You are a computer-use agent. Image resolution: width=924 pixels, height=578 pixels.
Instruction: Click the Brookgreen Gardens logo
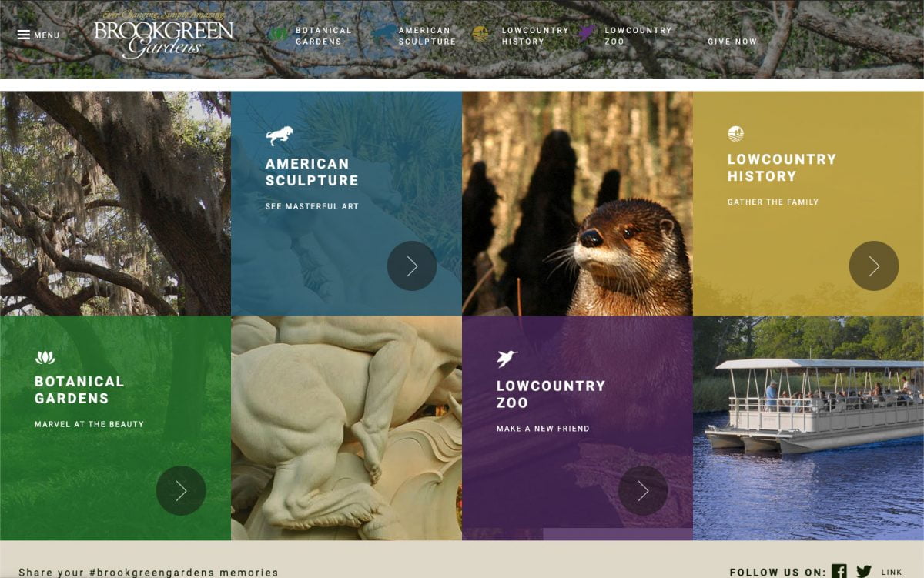(163, 35)
